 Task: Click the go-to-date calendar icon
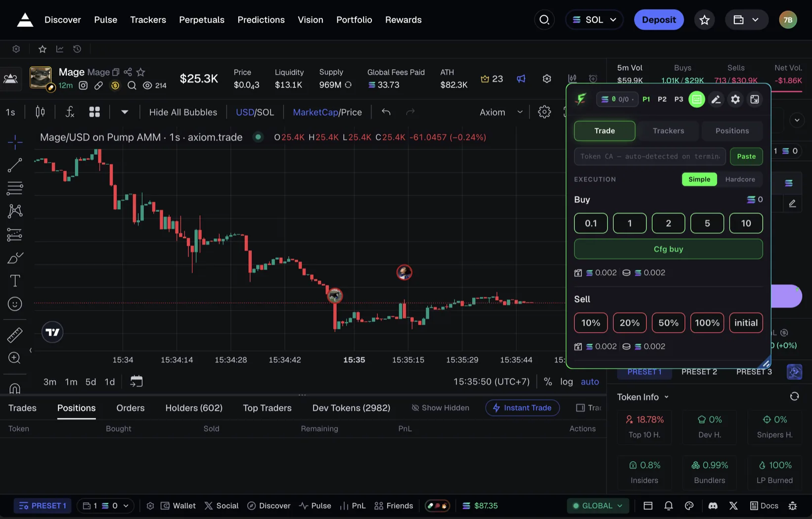[136, 381]
